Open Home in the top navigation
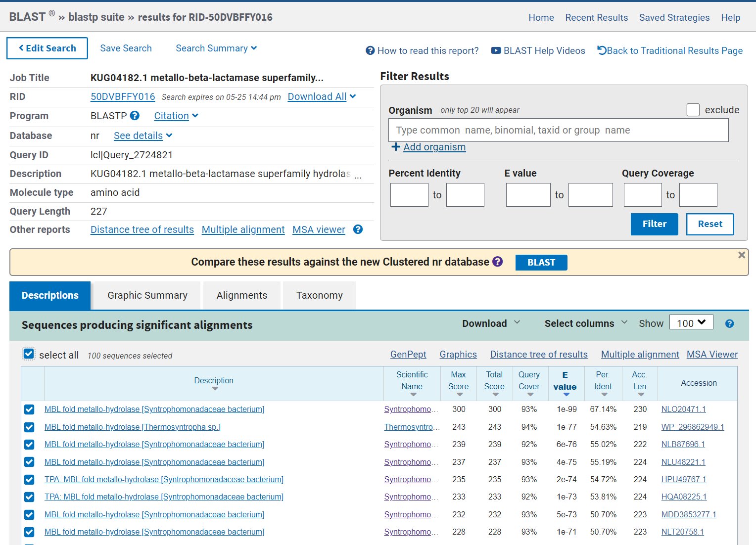The image size is (756, 545). coord(541,17)
